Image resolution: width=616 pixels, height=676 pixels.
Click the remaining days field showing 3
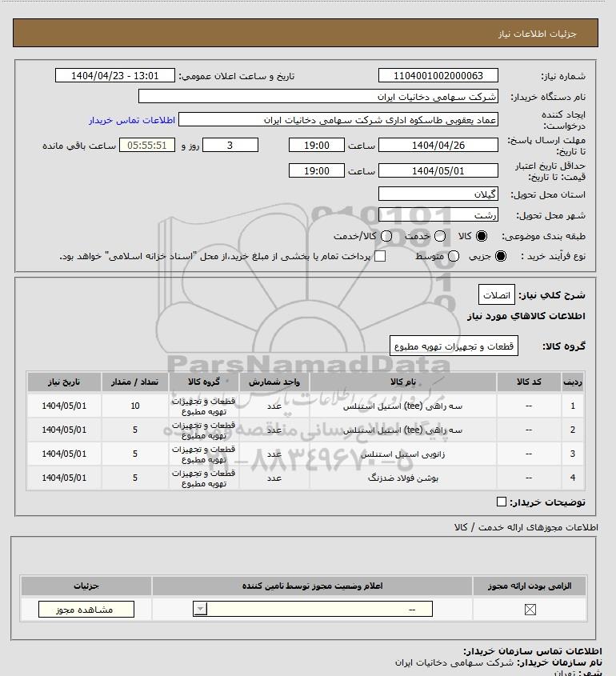(x=230, y=146)
